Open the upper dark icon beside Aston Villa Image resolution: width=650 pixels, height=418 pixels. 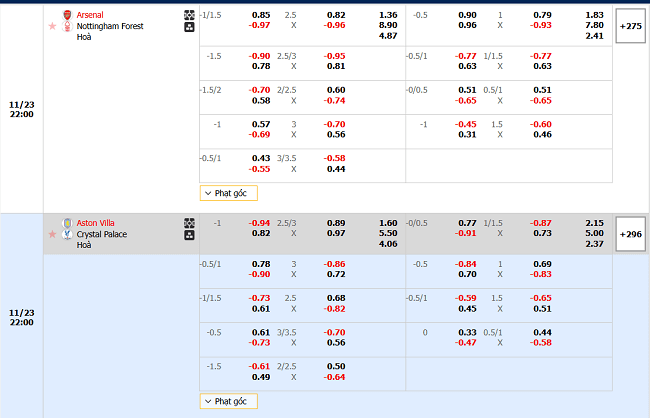pyautogui.click(x=189, y=223)
